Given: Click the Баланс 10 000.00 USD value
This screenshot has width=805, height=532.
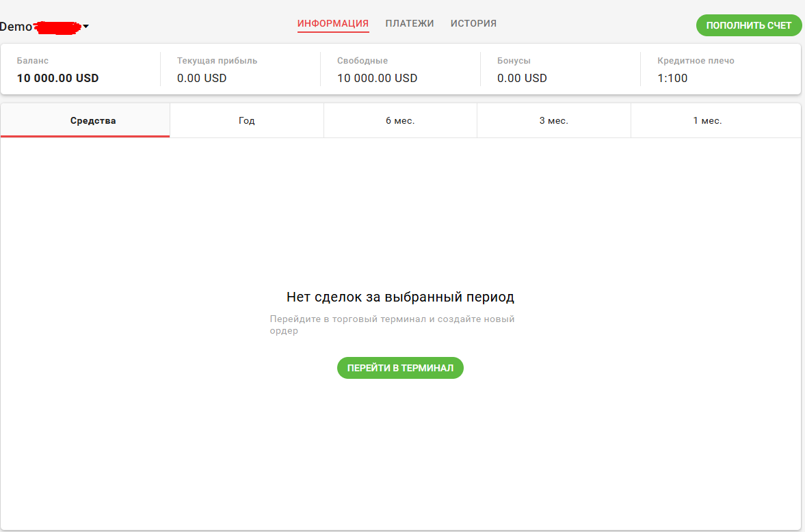Looking at the screenshot, I should [58, 78].
